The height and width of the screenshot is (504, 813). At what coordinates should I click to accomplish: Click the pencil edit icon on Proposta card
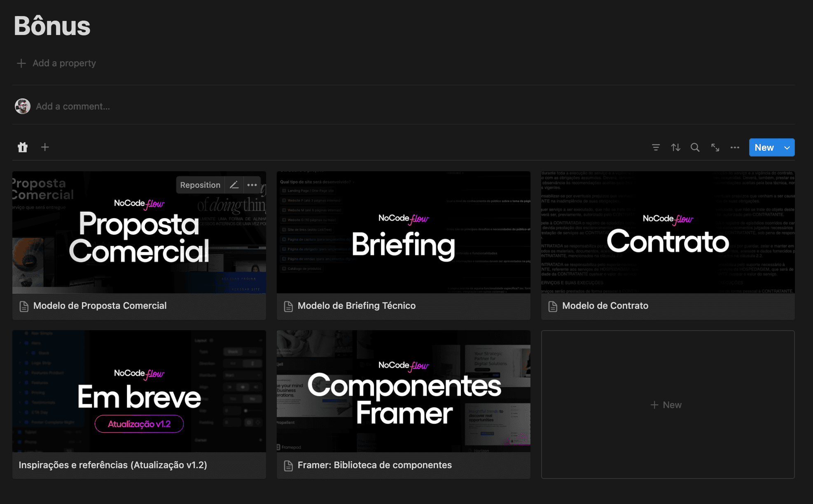click(x=234, y=185)
